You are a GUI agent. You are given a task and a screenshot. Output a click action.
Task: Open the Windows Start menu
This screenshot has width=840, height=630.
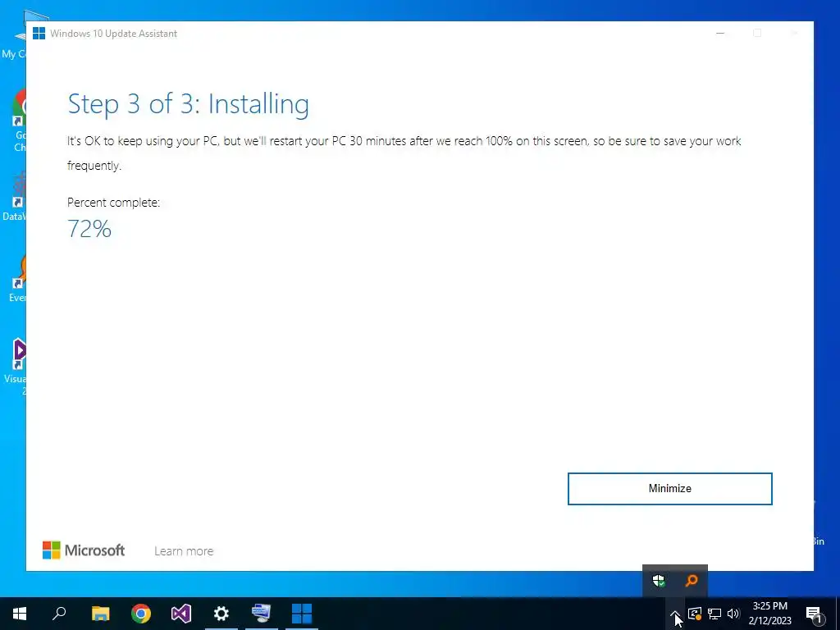pos(20,614)
